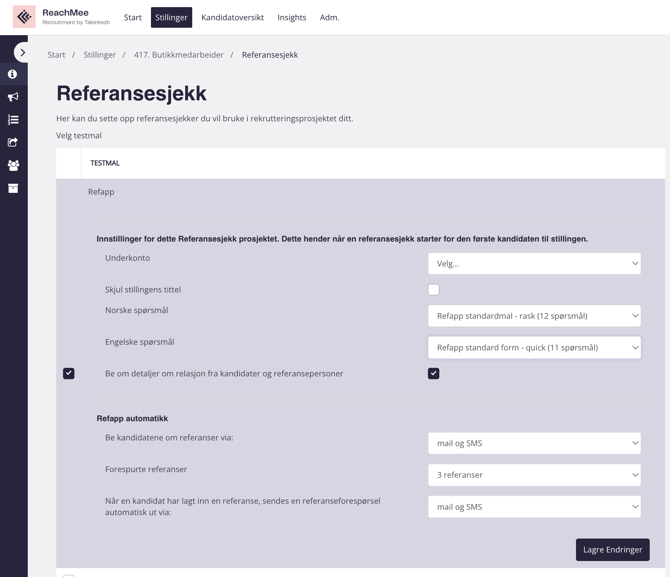
Task: Uncheck the right checkbox for 'Be om detaljer om relasjon'
Action: (433, 373)
